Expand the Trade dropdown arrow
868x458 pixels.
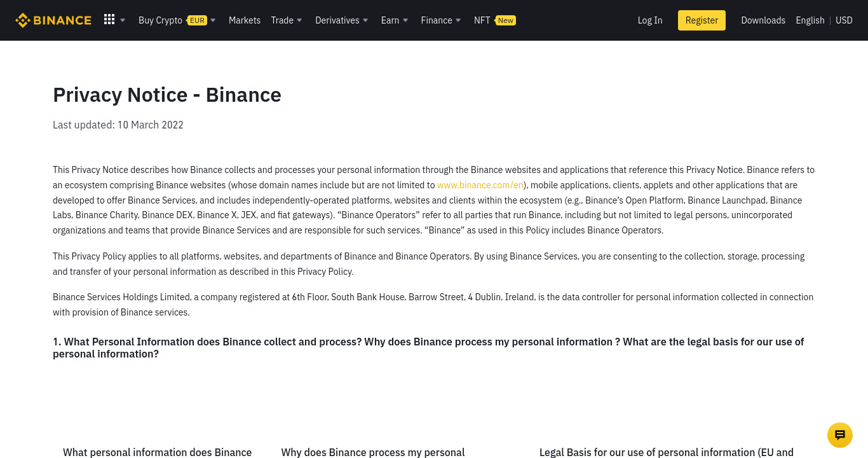pos(299,20)
